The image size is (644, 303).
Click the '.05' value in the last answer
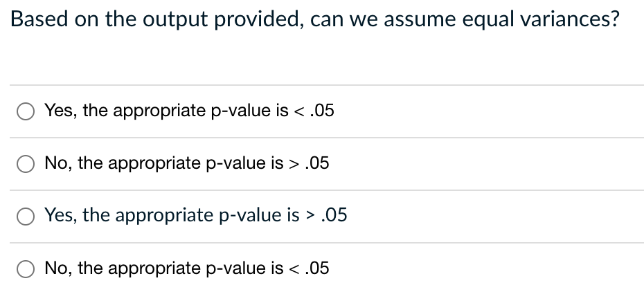[x=317, y=268]
